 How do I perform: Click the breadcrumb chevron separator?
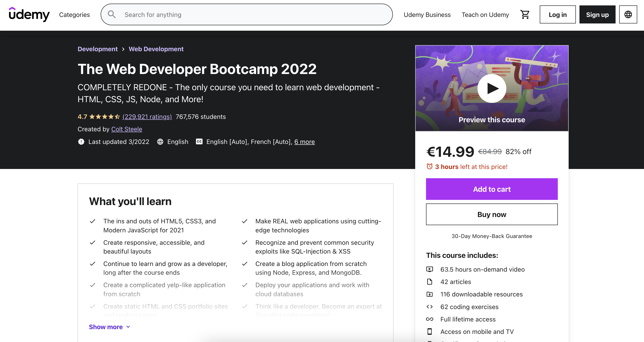(x=123, y=49)
